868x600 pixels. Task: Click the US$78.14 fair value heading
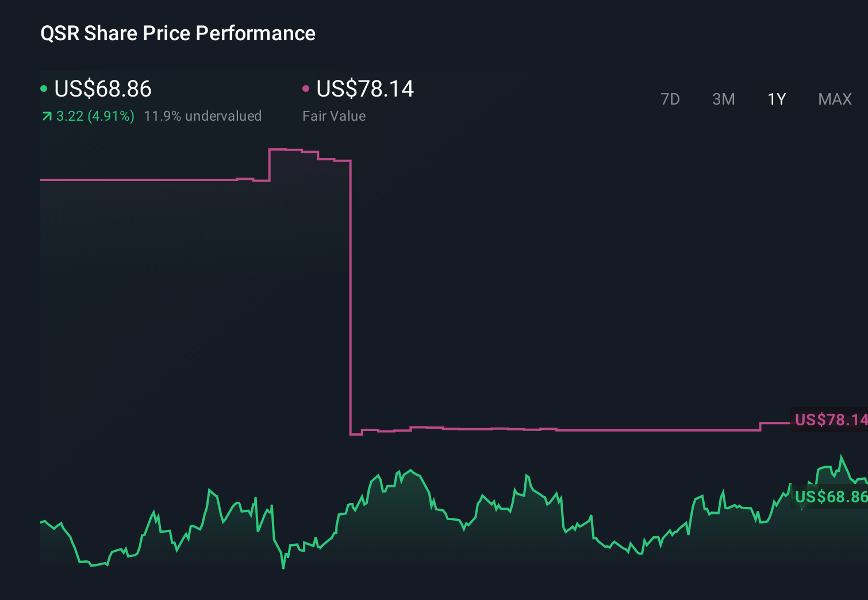tap(366, 89)
